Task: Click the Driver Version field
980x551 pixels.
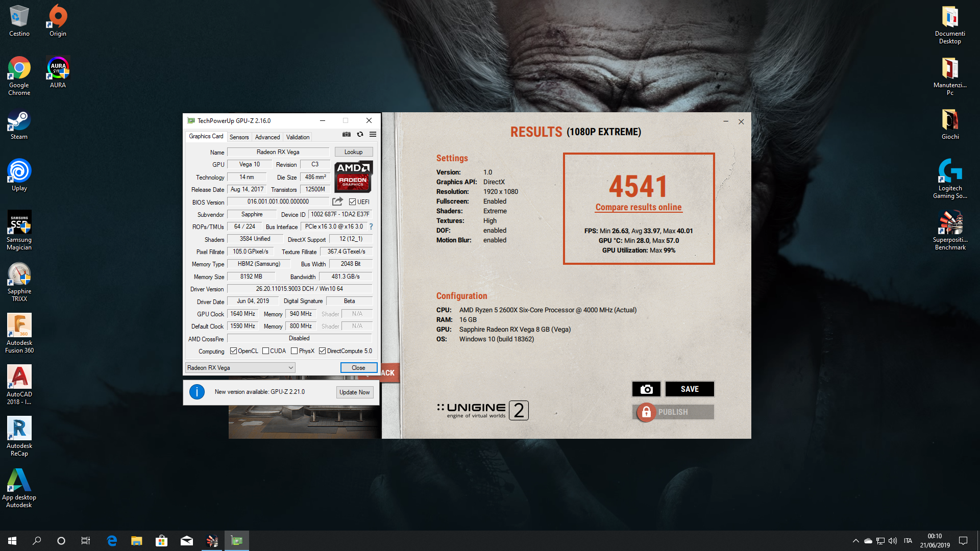Action: click(x=300, y=289)
